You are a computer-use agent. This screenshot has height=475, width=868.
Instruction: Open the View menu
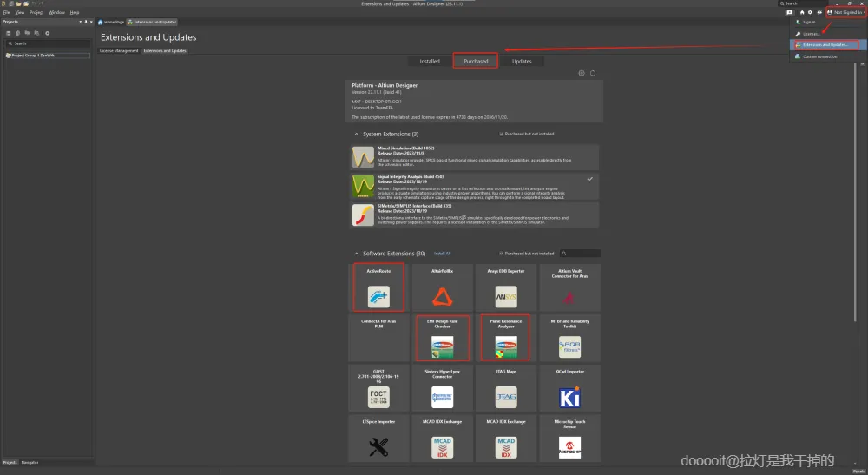(20, 12)
